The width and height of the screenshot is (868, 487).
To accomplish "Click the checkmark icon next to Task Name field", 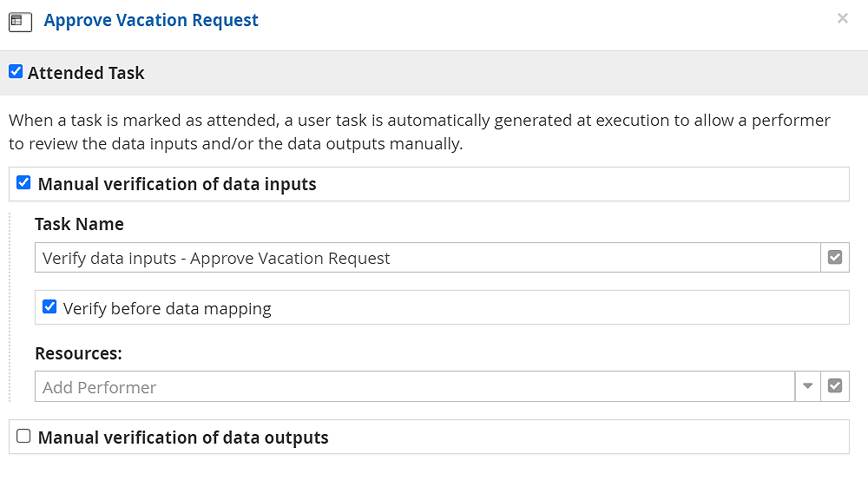I will (835, 258).
